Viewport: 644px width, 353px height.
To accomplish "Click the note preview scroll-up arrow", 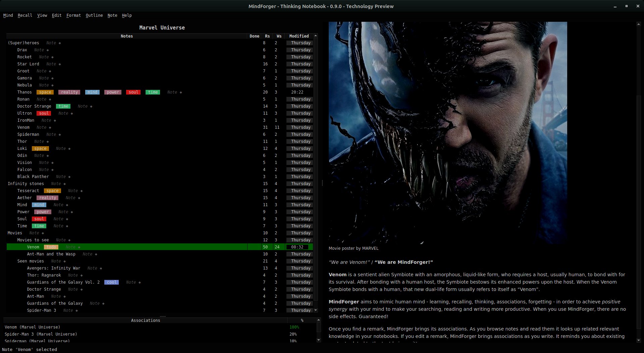I will click(x=638, y=24).
